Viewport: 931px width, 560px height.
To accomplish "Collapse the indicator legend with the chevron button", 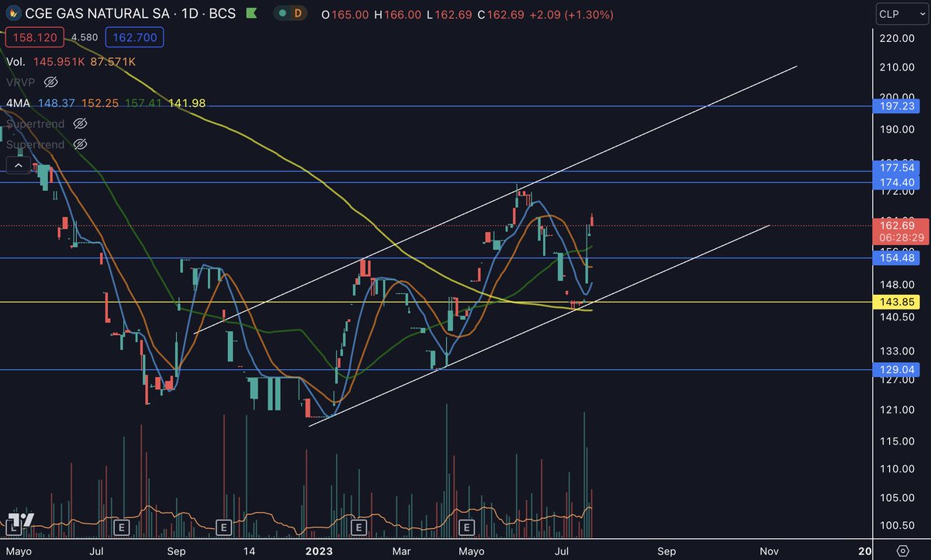I will (x=17, y=165).
